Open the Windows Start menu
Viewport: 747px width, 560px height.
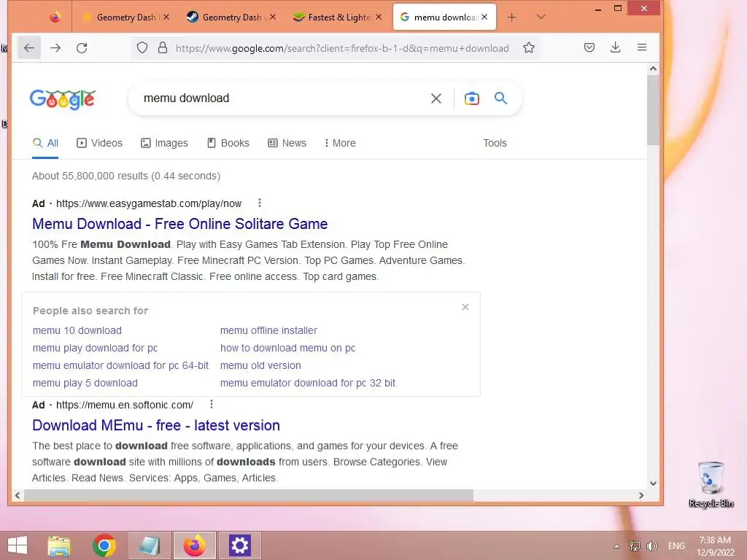(x=18, y=545)
